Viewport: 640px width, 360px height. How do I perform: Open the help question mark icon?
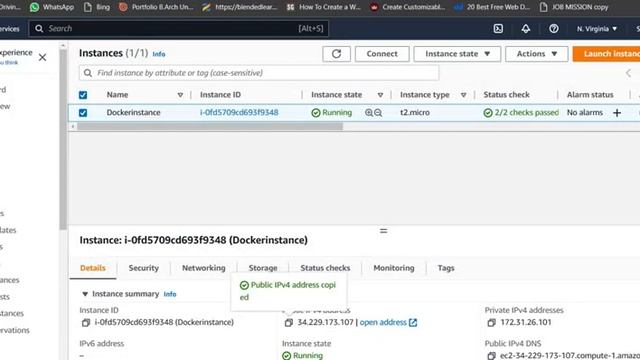coord(553,29)
